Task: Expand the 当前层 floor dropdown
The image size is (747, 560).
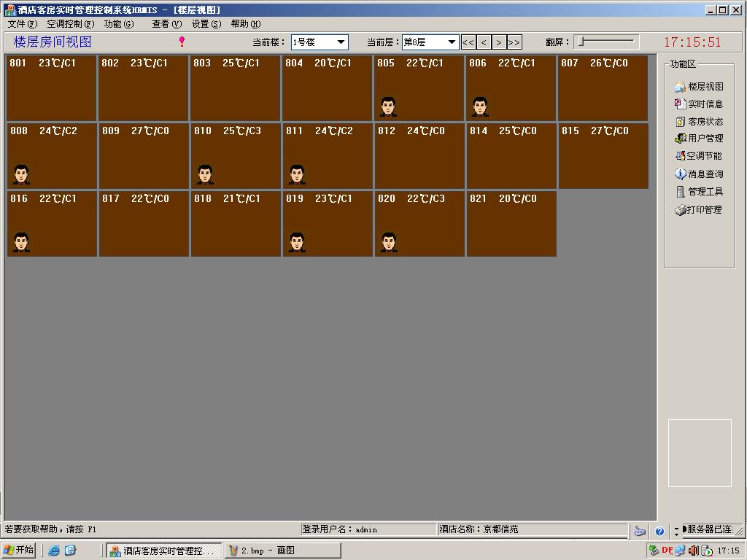Action: click(x=452, y=42)
